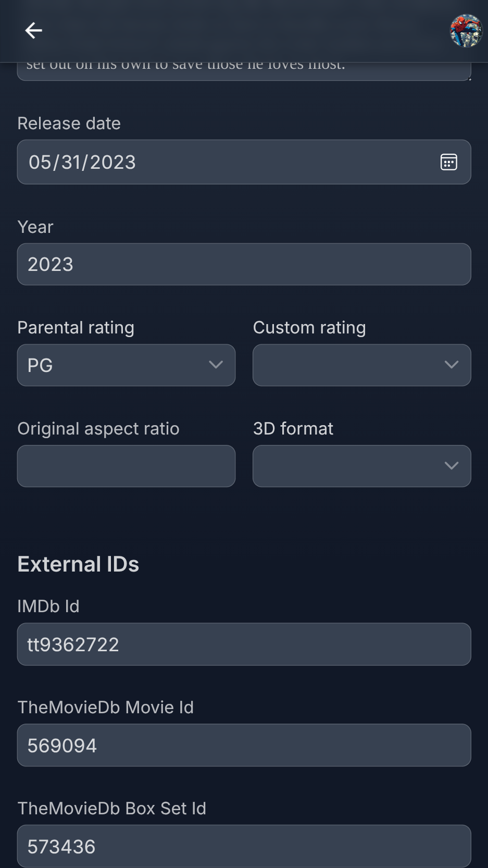The image size is (488, 868).
Task: Click the Release date field showing 05/31/2023
Action: pyautogui.click(x=224, y=163)
